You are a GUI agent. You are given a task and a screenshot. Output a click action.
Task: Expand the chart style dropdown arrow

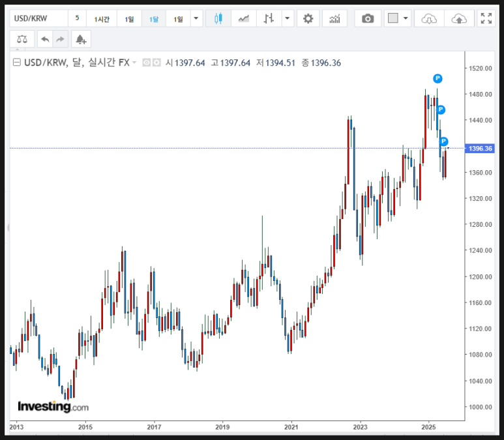coord(288,19)
